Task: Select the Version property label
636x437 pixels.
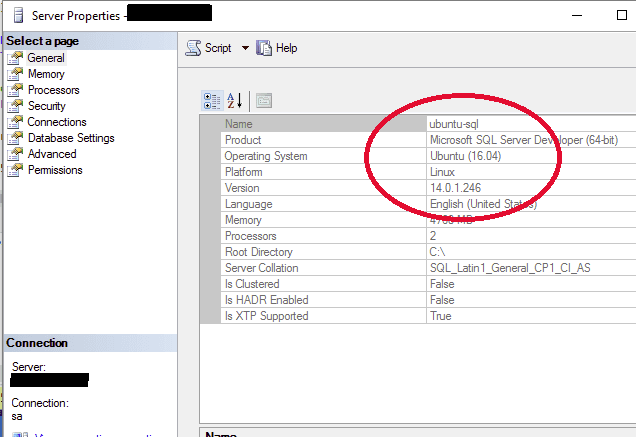Action: point(242,188)
